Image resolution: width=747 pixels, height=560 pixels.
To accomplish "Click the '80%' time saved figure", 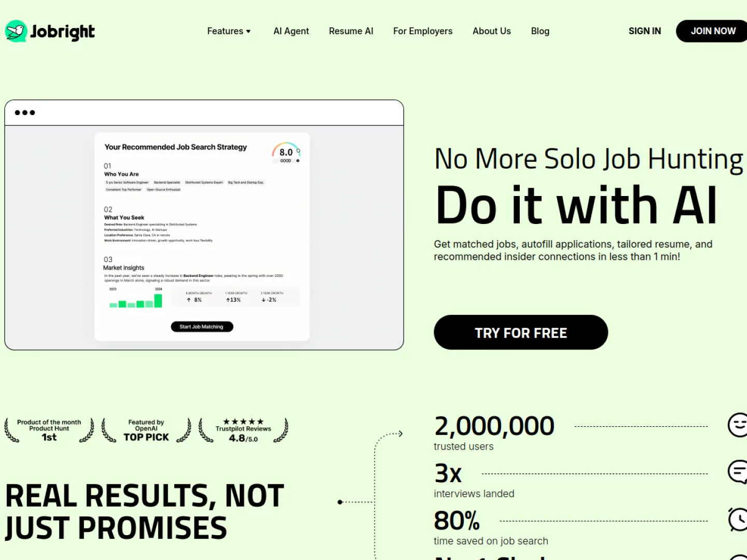I will point(457,521).
